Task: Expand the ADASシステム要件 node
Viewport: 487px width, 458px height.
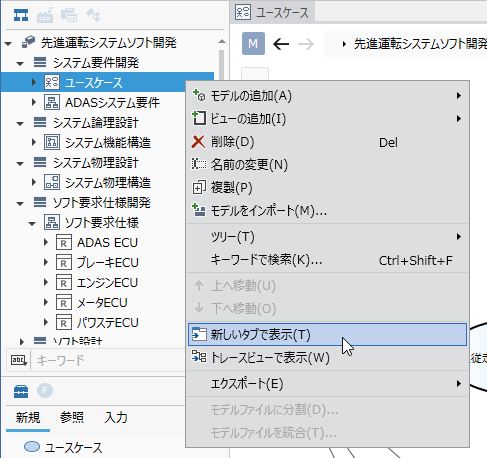Action: coord(33,102)
